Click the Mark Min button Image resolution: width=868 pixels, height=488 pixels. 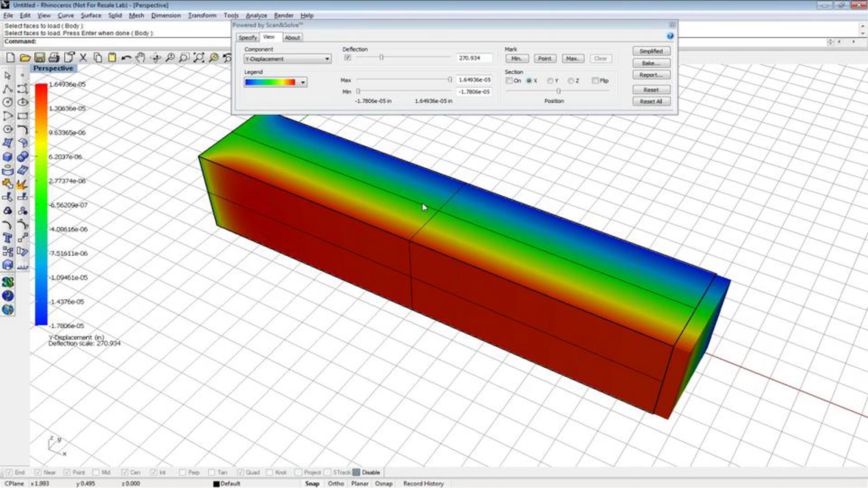517,59
